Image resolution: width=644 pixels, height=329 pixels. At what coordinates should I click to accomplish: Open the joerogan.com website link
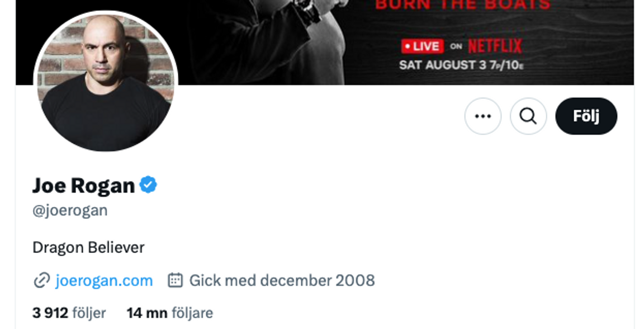(104, 280)
